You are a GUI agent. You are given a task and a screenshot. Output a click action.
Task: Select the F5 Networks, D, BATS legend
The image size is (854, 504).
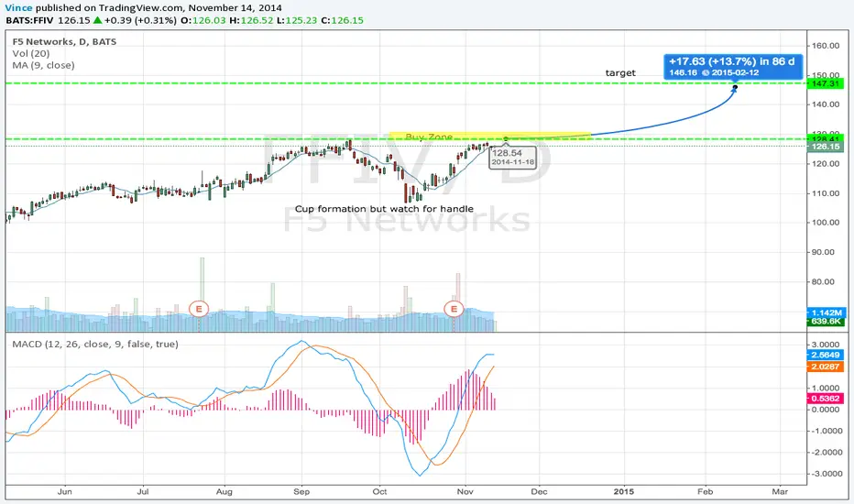64,41
